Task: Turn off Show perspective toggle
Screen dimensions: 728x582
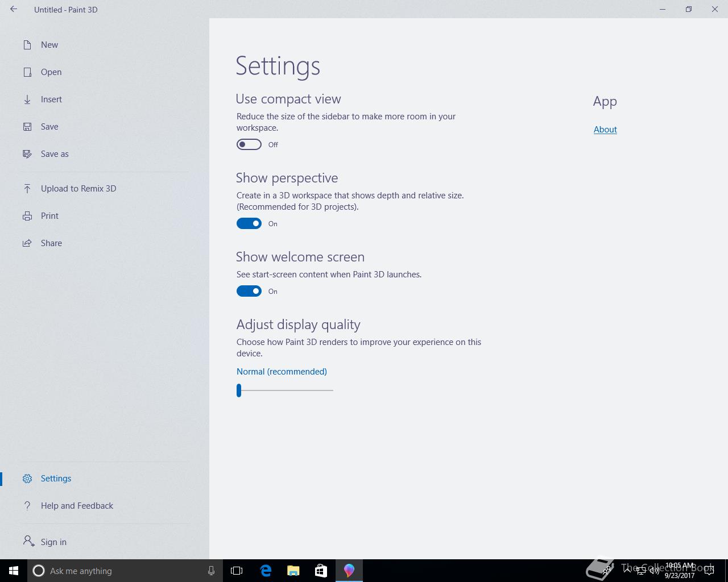Action: pos(249,223)
